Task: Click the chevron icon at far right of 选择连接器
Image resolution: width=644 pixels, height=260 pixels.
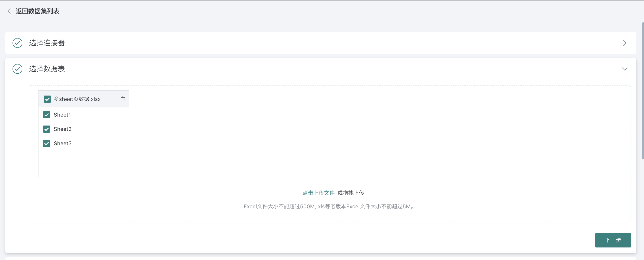Action: pos(625,43)
